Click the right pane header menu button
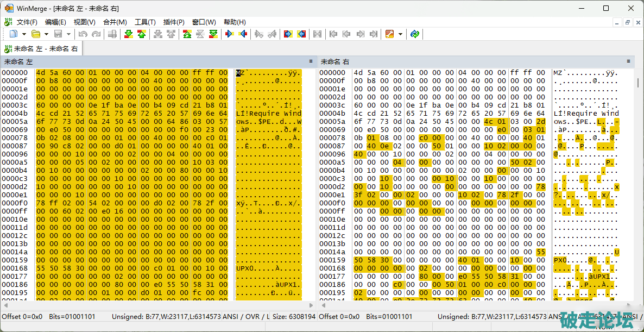Image resolution: width=644 pixels, height=332 pixels. 628,61
